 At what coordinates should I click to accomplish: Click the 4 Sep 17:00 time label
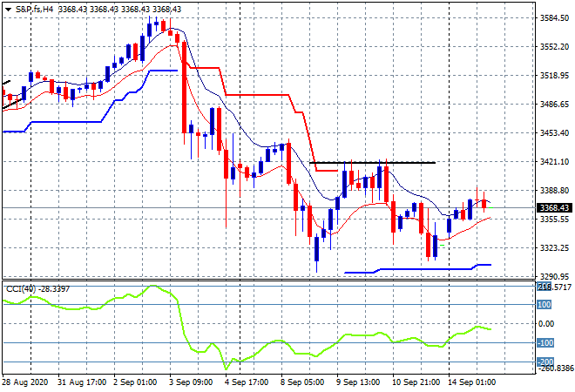point(247,382)
